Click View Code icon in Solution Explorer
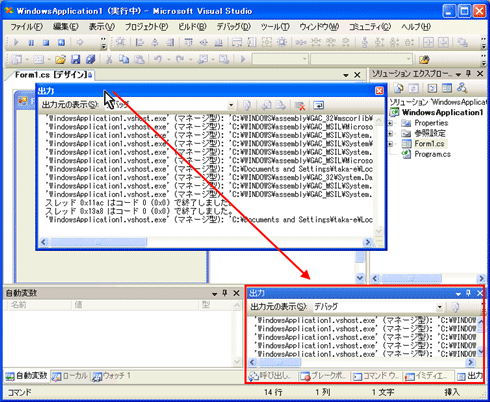 pyautogui.click(x=432, y=88)
